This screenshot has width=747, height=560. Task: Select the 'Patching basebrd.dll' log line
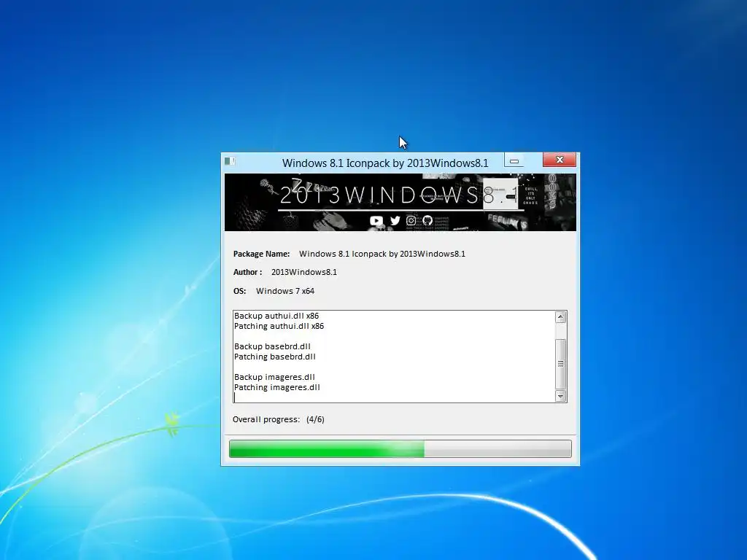275,357
